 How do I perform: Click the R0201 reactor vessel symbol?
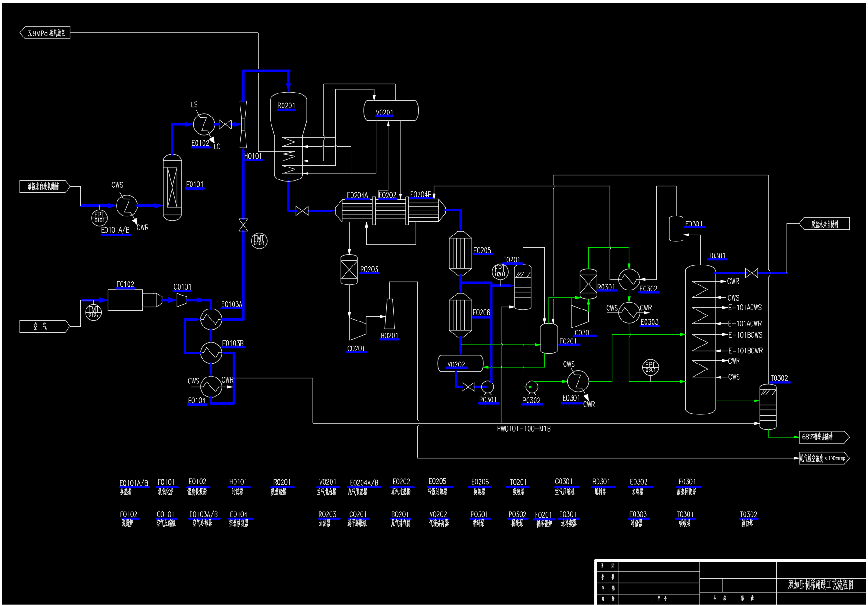(x=289, y=139)
